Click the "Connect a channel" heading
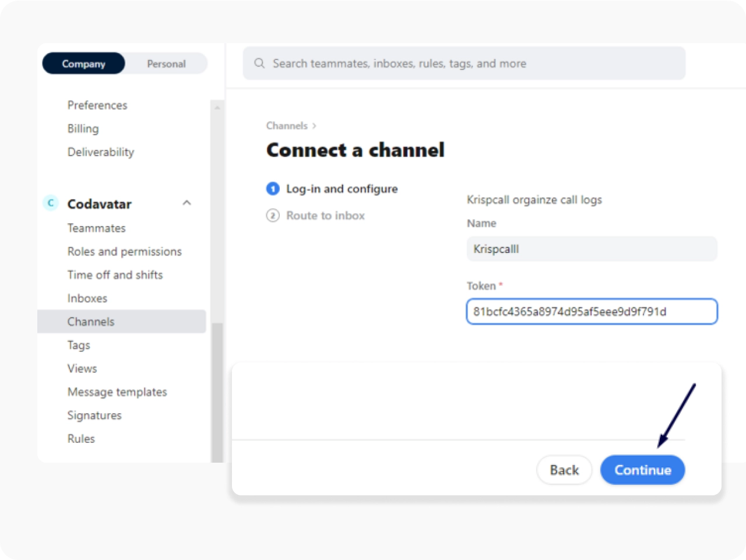The height and width of the screenshot is (560, 746). (x=356, y=150)
